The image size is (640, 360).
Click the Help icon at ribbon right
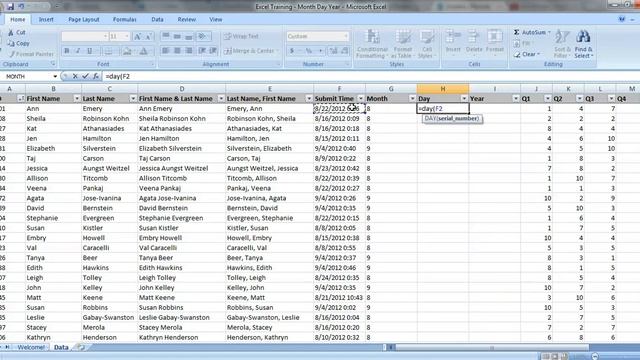622,20
